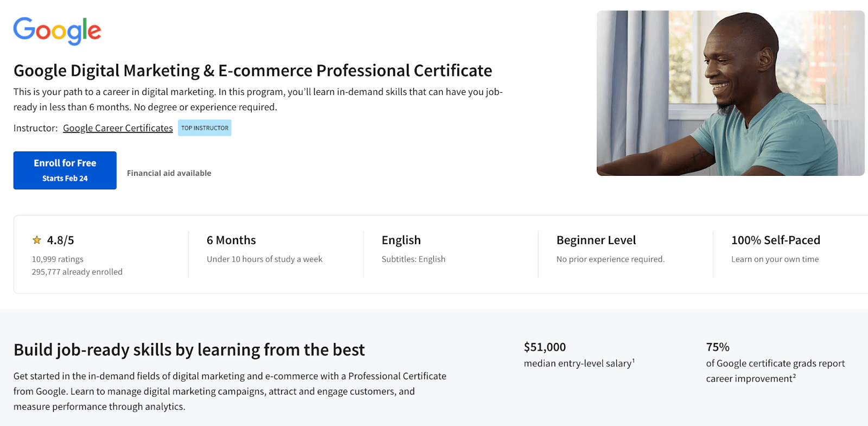Click the 100% Self-Paced label
Image resolution: width=868 pixels, height=426 pixels.
[776, 240]
